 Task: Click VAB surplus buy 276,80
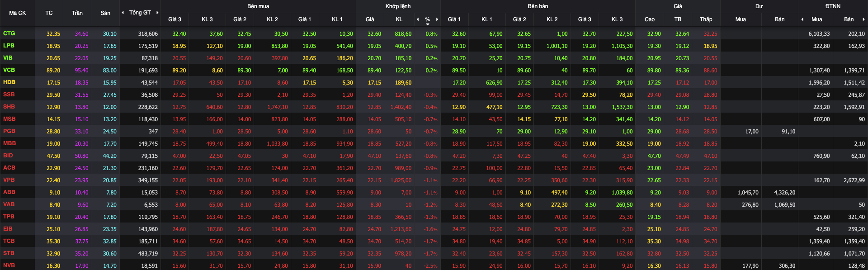[750, 205]
